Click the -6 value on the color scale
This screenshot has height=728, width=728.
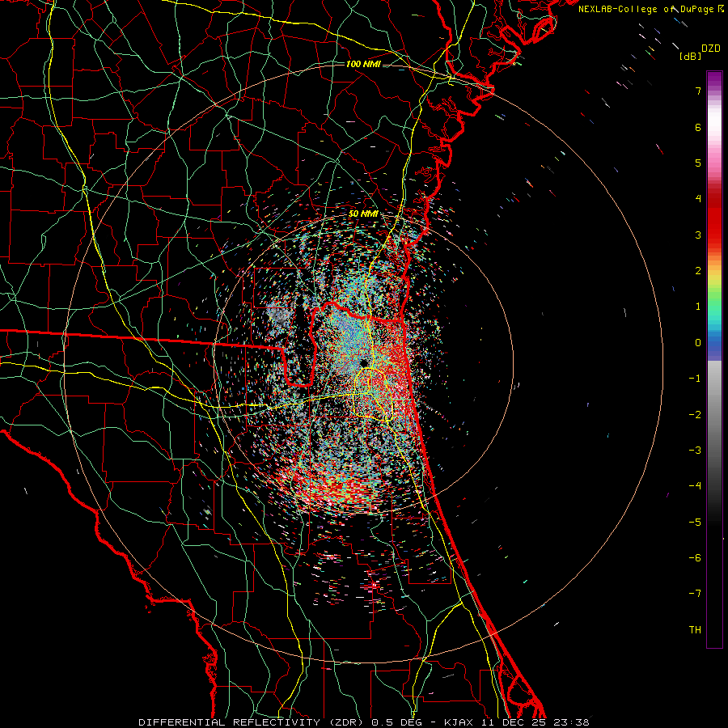(695, 558)
